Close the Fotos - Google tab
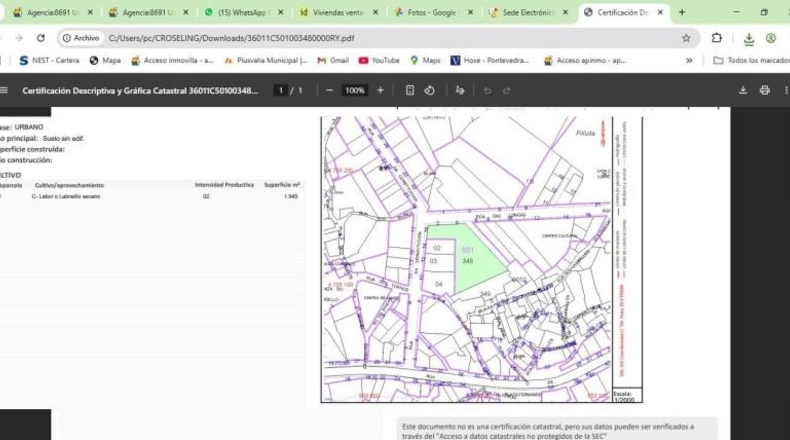The width and height of the screenshot is (790, 440). (471, 12)
